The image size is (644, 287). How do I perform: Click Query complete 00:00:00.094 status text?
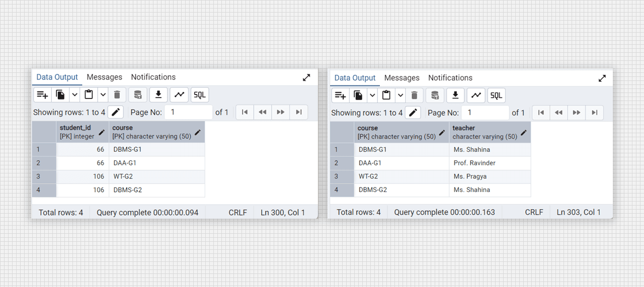147,213
